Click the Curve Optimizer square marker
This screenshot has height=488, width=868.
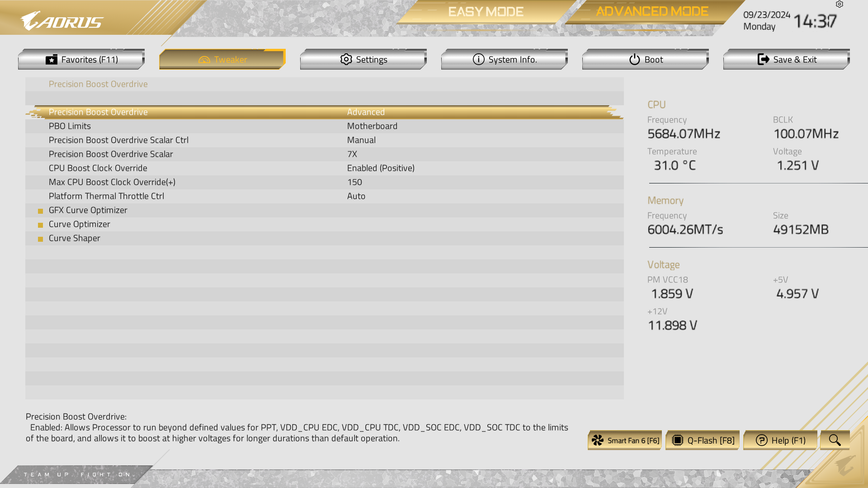pyautogui.click(x=40, y=225)
